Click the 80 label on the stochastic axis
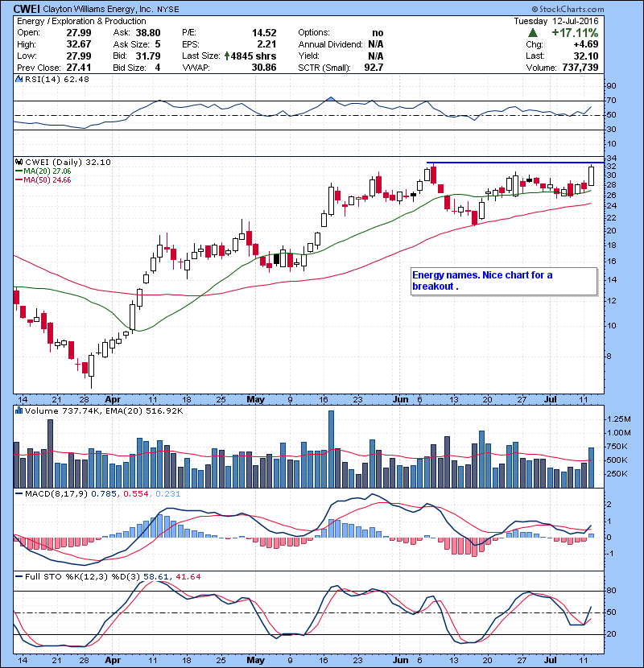The image size is (644, 668). (611, 591)
